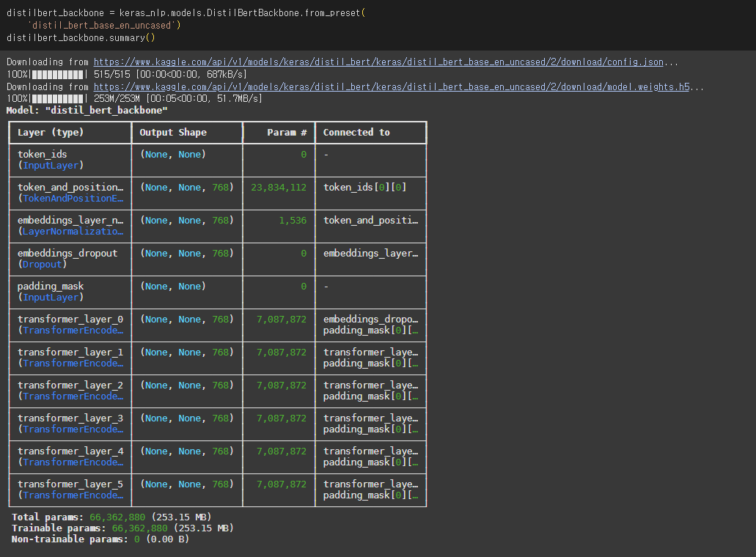This screenshot has width=756, height=557.
Task: Select the transformer_layer_1 row
Action: click(218, 358)
